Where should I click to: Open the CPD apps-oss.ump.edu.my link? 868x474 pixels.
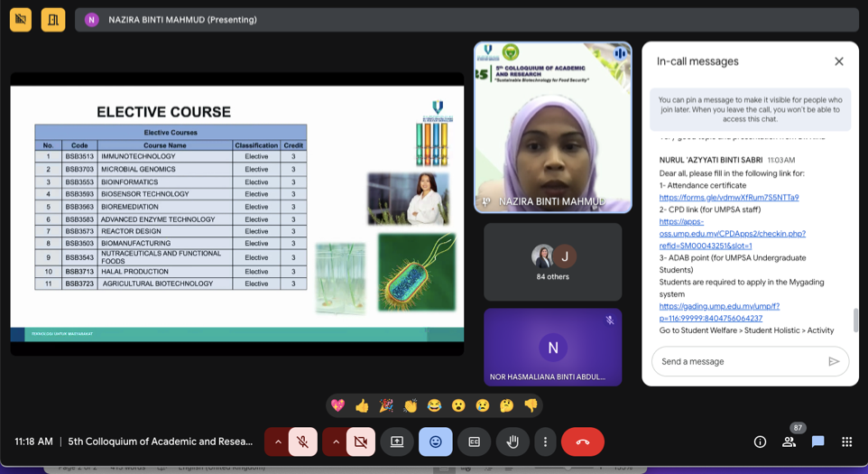tap(732, 234)
